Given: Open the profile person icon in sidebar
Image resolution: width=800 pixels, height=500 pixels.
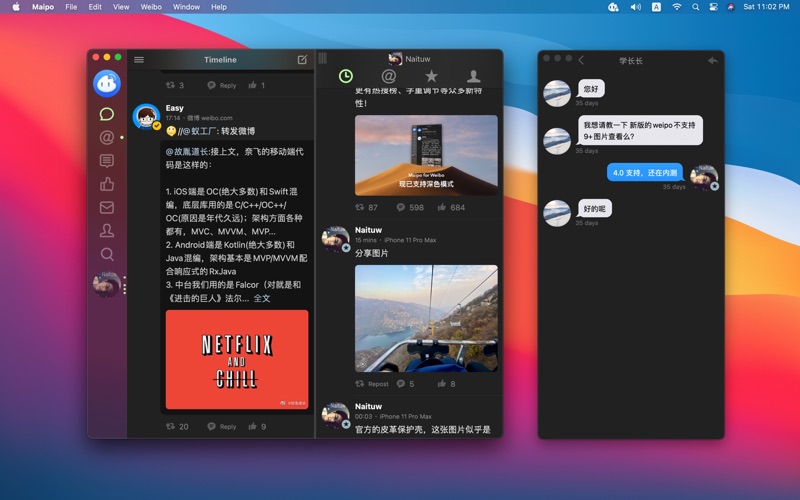Looking at the screenshot, I should click(x=107, y=231).
